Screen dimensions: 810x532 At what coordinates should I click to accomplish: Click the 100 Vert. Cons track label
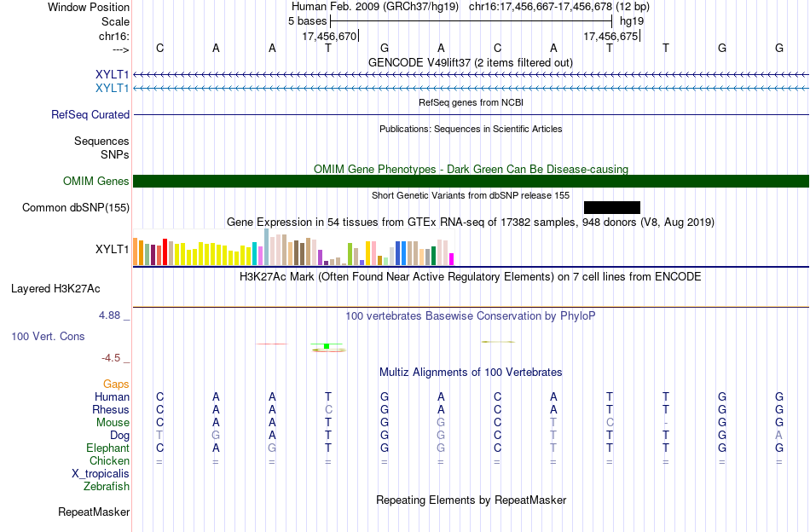48,336
